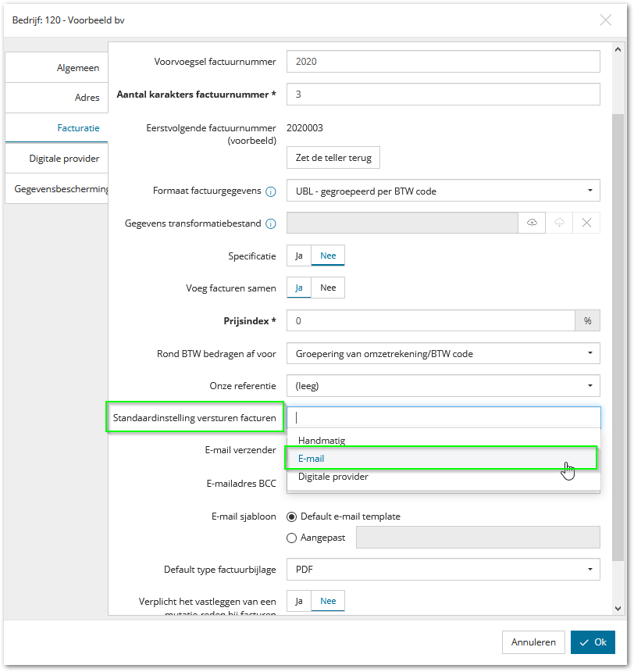This screenshot has height=672, width=634.
Task: Set Voeg facturen samen to Ja
Action: point(298,288)
